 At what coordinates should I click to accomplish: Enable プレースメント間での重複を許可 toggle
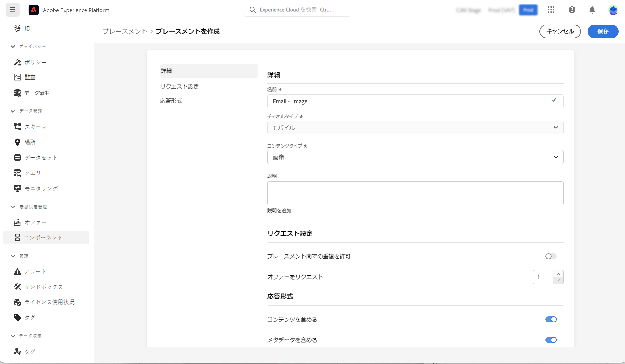[551, 256]
